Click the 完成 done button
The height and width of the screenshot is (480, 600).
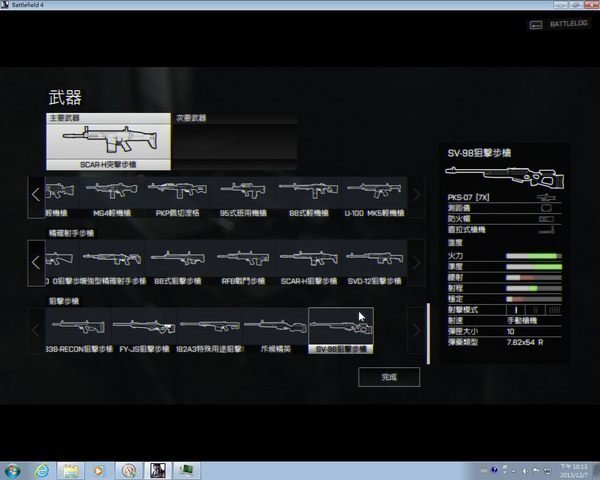[x=388, y=377]
